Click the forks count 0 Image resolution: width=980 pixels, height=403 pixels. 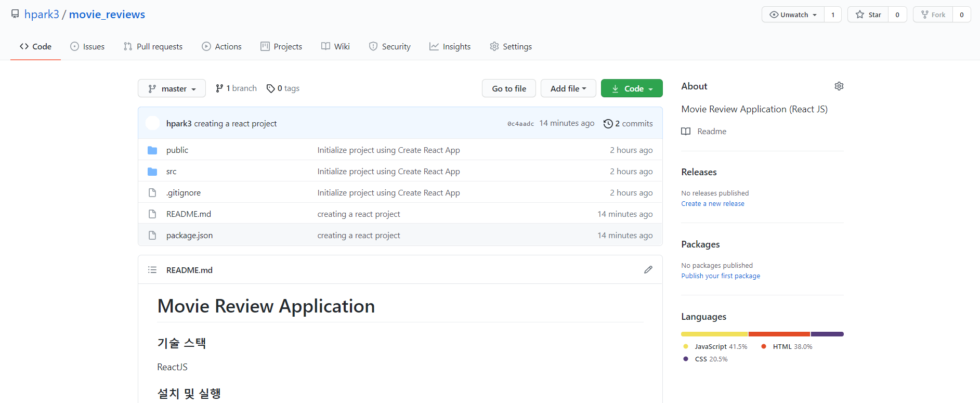[962, 15]
